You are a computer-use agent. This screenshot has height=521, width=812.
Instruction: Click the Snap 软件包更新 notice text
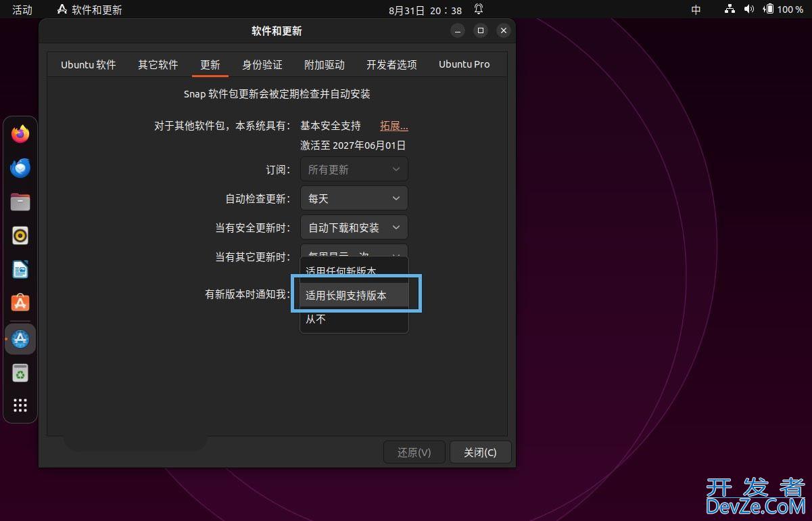point(277,94)
